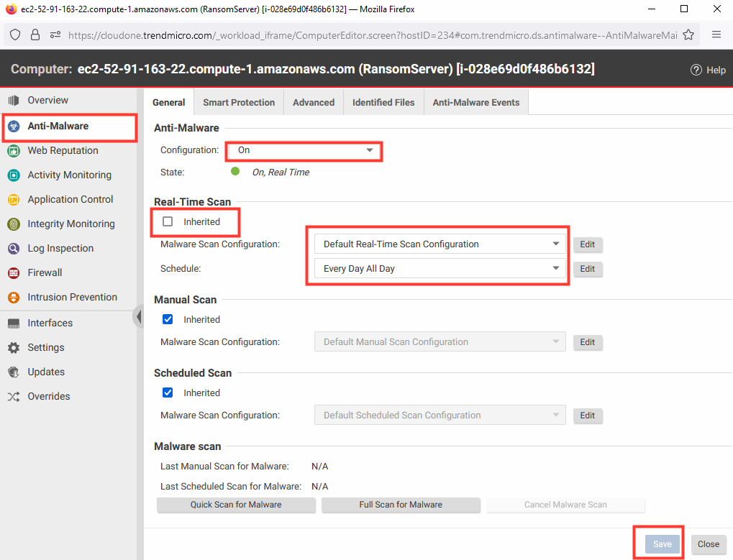Click the Integrity Monitoring icon
733x560 pixels.
(x=14, y=224)
